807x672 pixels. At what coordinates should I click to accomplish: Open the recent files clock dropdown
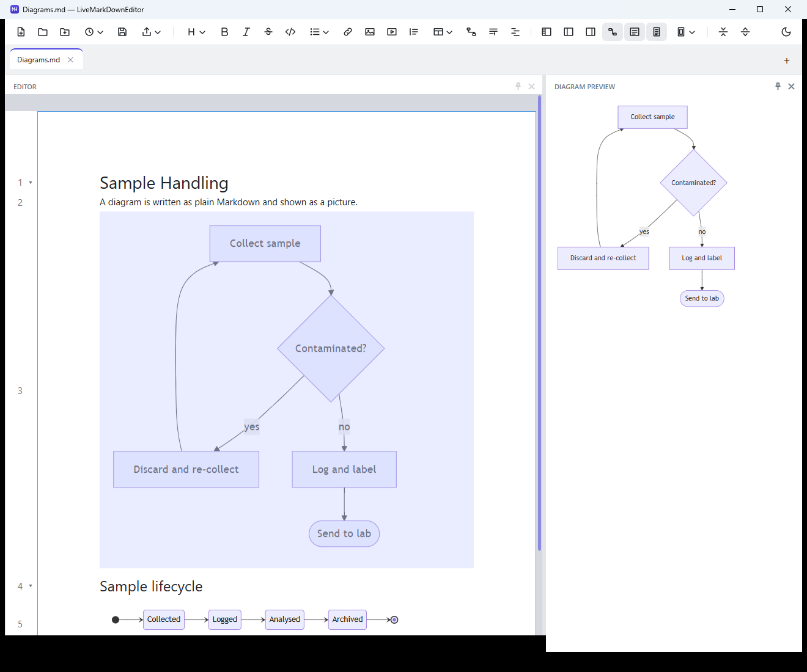94,32
